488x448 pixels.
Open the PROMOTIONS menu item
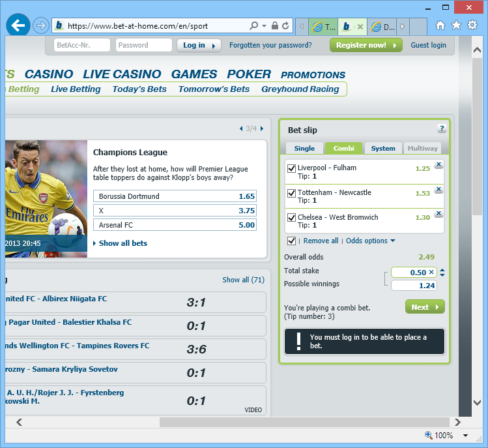click(313, 75)
